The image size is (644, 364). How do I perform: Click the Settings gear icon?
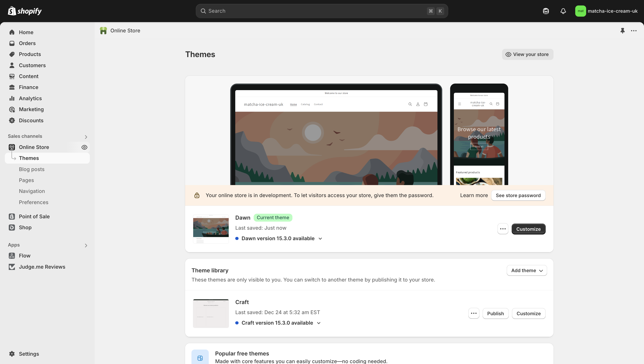[12, 353]
